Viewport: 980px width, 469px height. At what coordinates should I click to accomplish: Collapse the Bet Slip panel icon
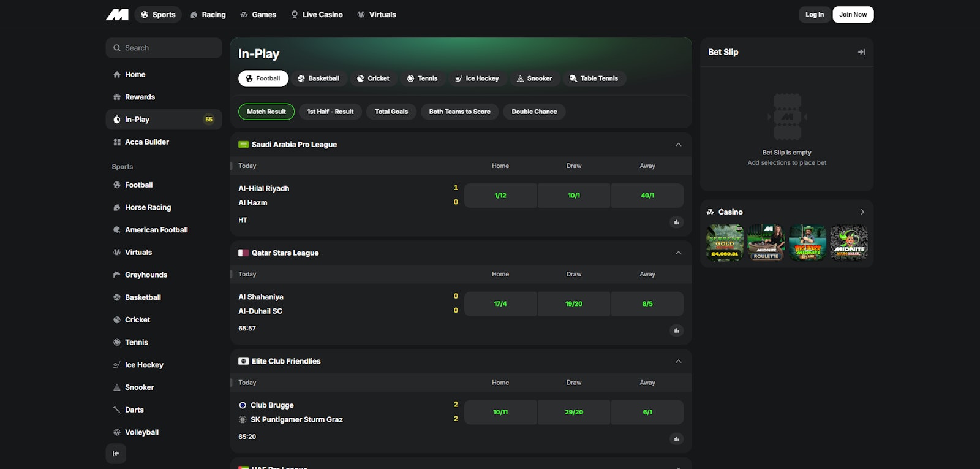(x=861, y=52)
